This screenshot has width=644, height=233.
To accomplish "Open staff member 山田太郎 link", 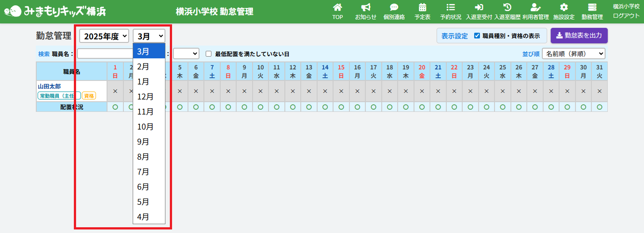I will [50, 87].
